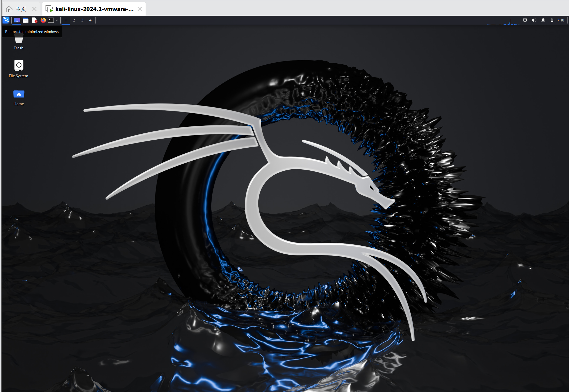Open the file manager from panel

tap(26, 20)
